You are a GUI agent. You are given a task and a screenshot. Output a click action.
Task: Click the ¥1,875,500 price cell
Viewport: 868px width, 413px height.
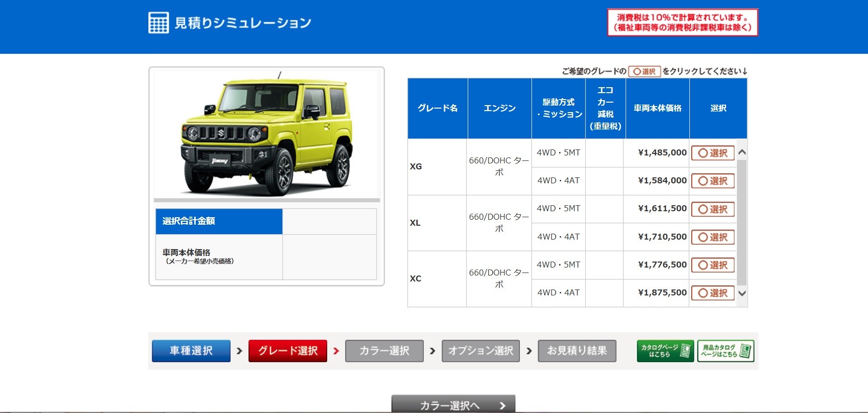pos(656,293)
